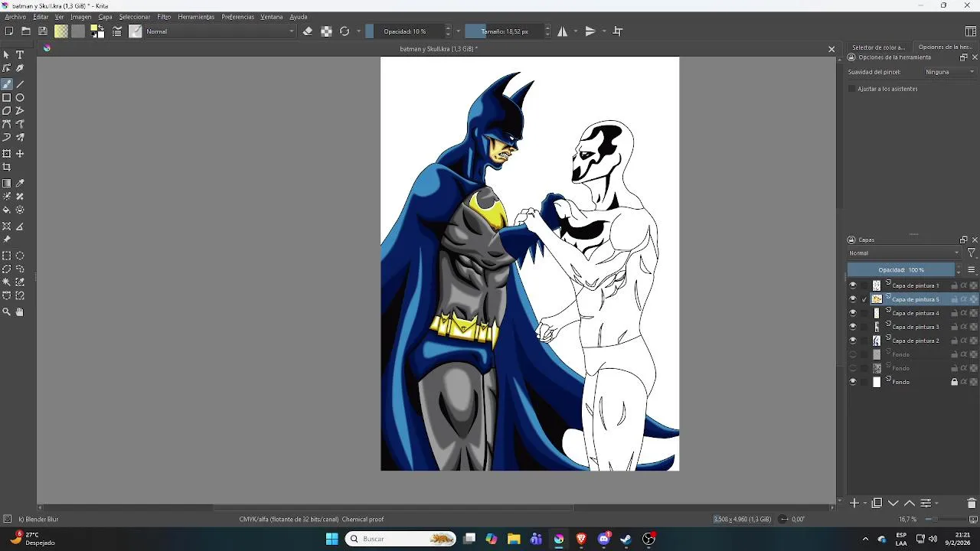Viewport: 980px width, 551px height.
Task: Save the document with floppy icon
Action: tap(43, 31)
